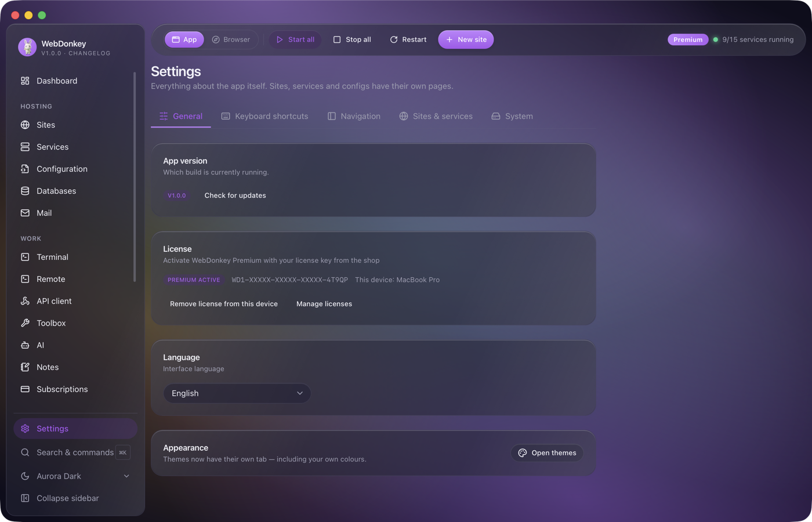812x522 pixels.
Task: Open the Dashboard grid icon
Action: click(x=25, y=81)
